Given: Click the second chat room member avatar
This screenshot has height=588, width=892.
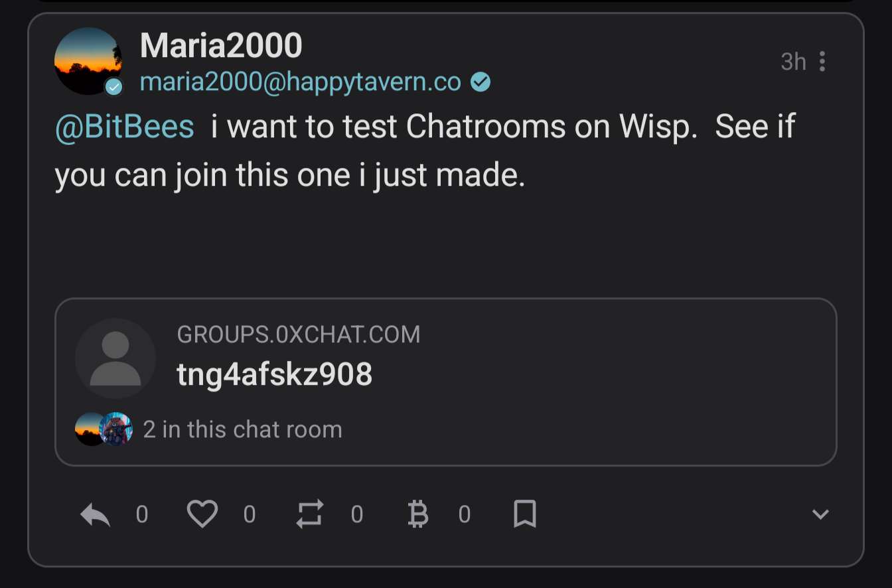Looking at the screenshot, I should (x=118, y=429).
